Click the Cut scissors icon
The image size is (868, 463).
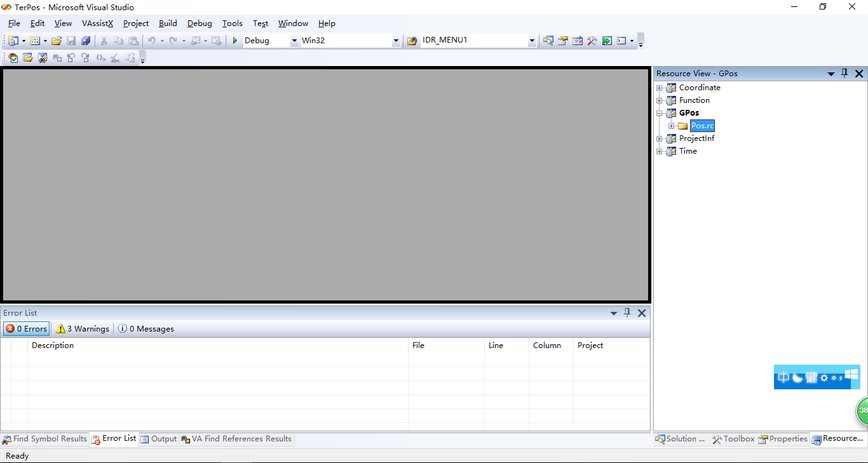pos(104,41)
